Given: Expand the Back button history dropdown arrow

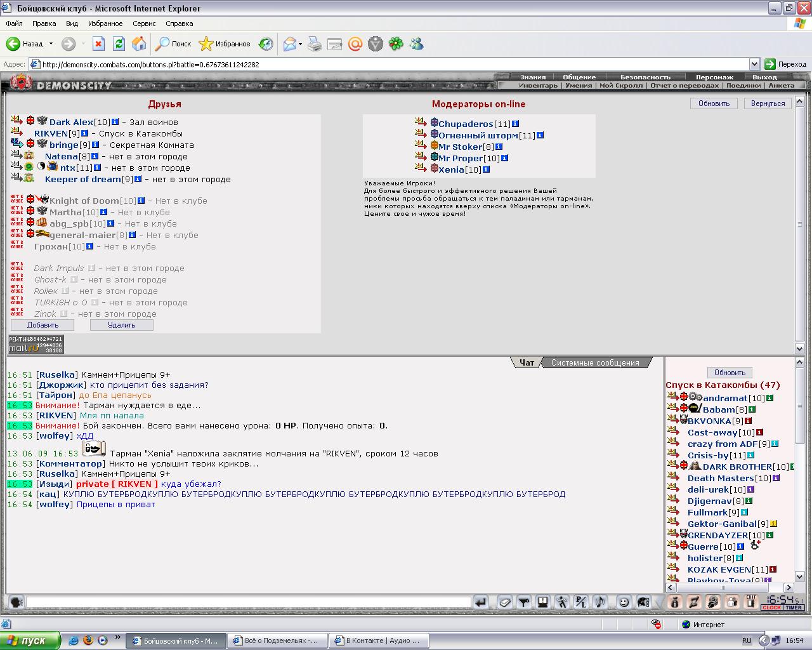Looking at the screenshot, I should (51, 44).
